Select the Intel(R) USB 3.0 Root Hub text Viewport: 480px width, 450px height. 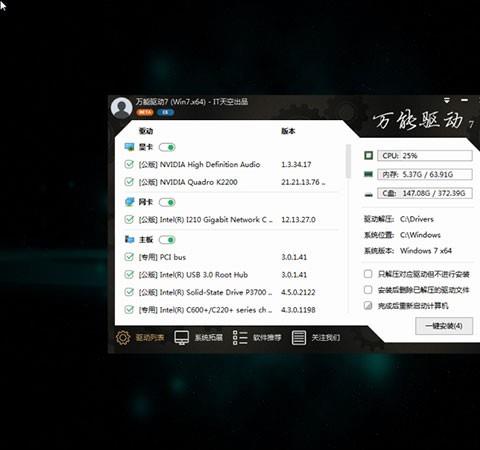click(x=193, y=275)
